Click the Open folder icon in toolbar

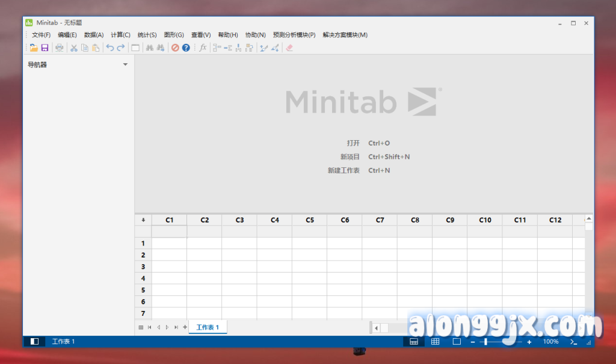pos(34,48)
